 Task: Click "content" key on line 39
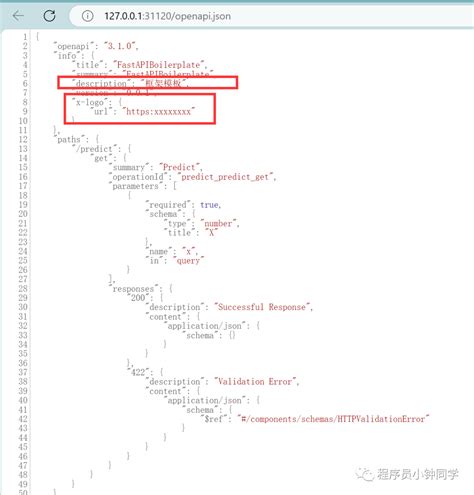coord(165,391)
